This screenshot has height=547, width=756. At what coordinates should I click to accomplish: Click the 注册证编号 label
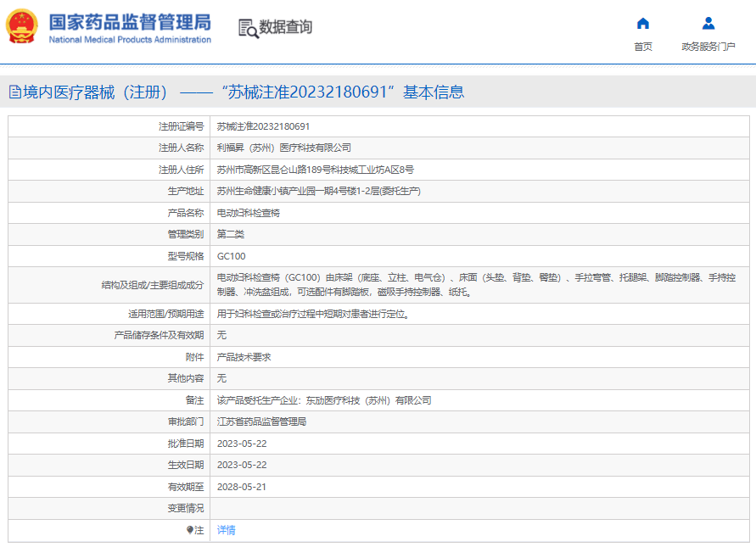coord(182,126)
